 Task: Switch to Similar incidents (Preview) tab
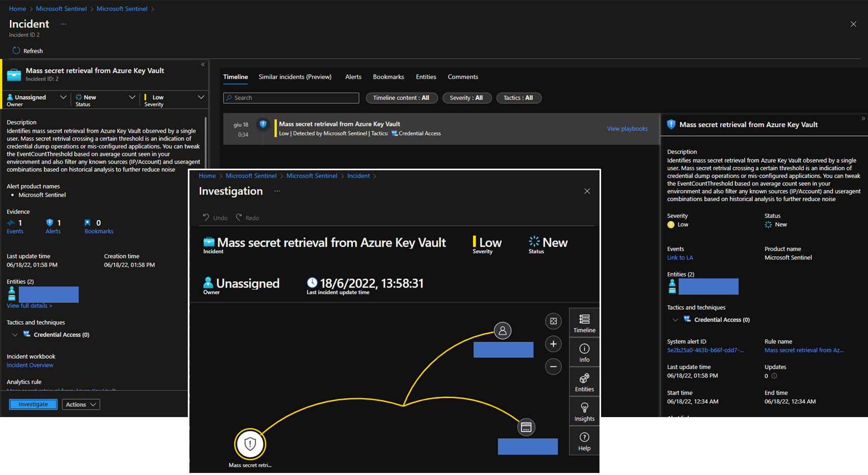[295, 77]
